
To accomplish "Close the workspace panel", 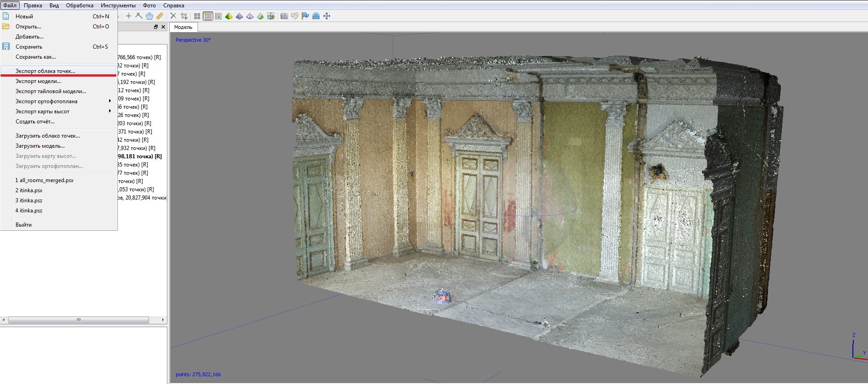I will tap(163, 27).
